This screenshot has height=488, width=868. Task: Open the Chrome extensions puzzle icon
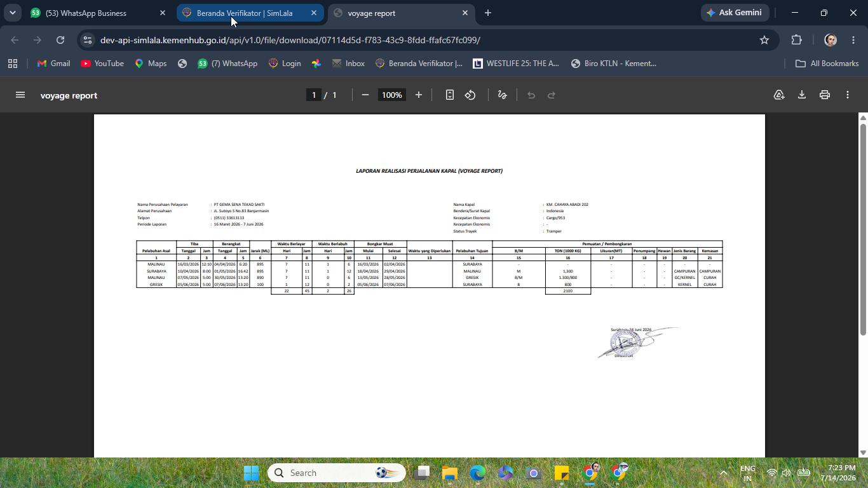point(797,40)
